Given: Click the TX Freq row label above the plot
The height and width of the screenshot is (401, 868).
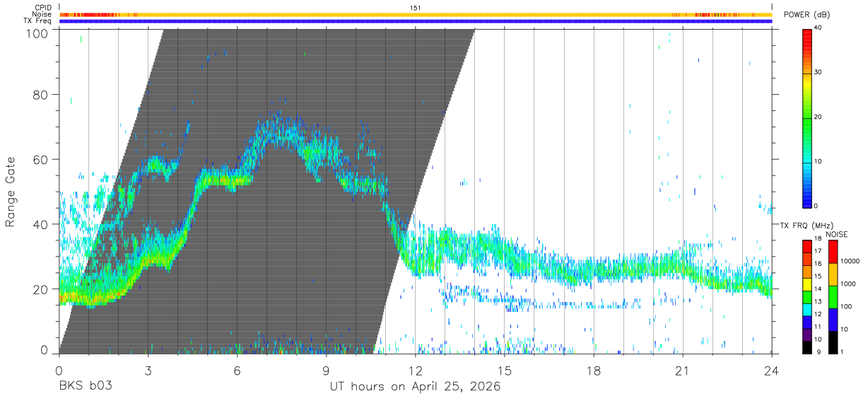Looking at the screenshot, I should click(x=38, y=21).
